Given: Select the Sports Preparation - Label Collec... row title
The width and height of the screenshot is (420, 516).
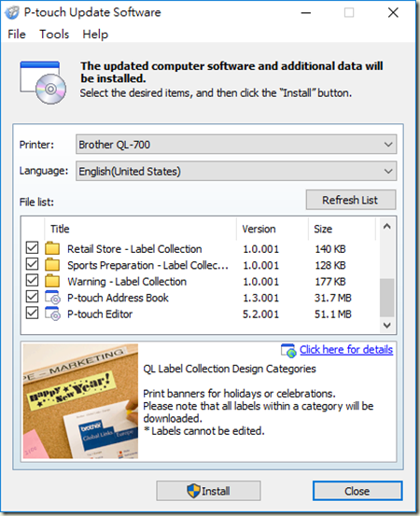Looking at the screenshot, I should [147, 265].
